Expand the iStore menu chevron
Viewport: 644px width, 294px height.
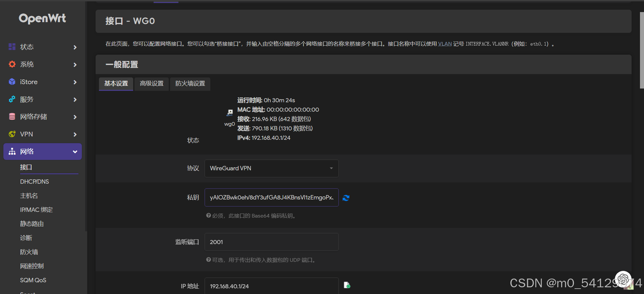75,82
